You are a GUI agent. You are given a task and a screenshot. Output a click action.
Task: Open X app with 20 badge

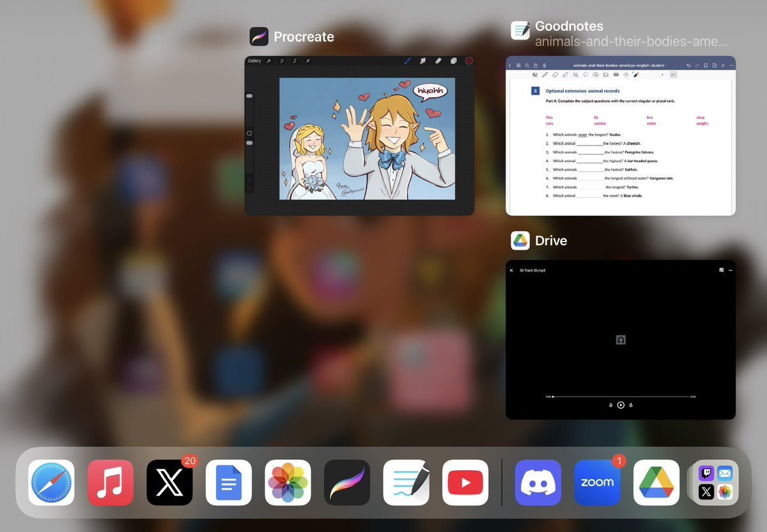(x=169, y=482)
